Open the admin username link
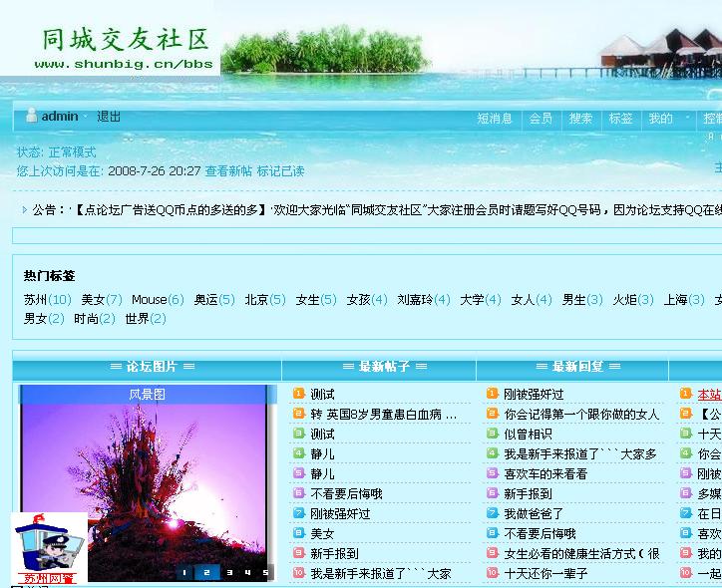722x588 pixels. point(60,117)
